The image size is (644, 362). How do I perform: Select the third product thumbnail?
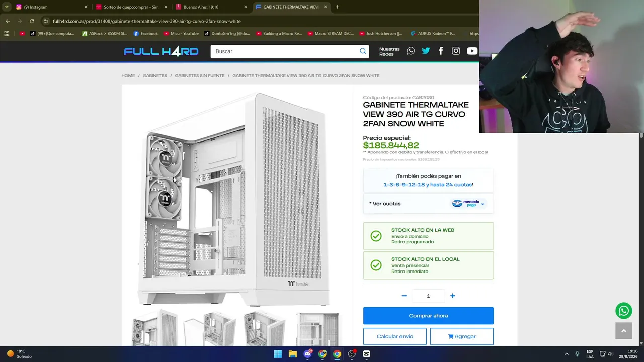point(265,329)
